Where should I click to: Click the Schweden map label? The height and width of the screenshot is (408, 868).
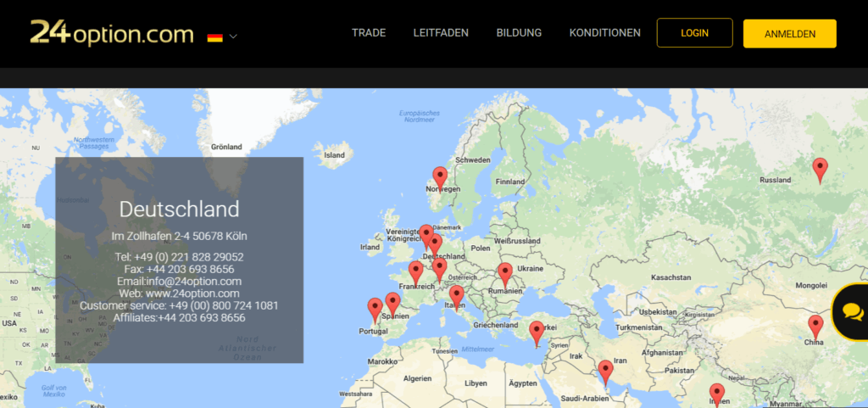[473, 160]
